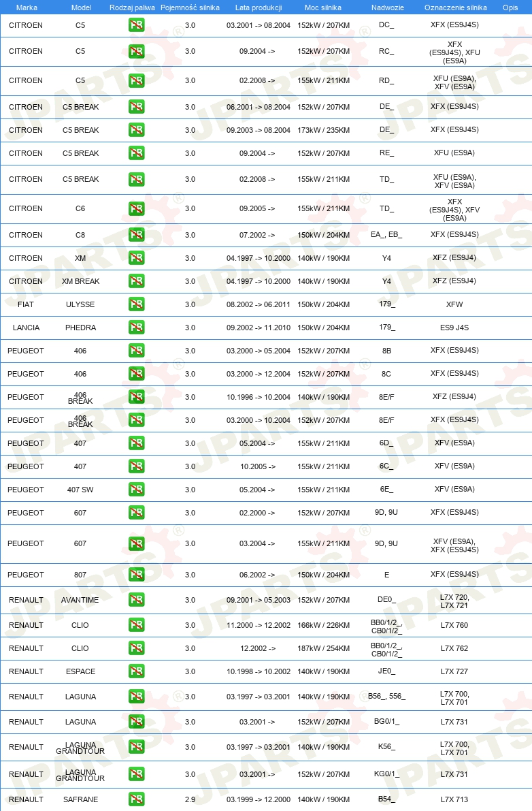Image resolution: width=532 pixels, height=811 pixels.
Task: Click the Lata produkcji column header
Action: pos(259,7)
